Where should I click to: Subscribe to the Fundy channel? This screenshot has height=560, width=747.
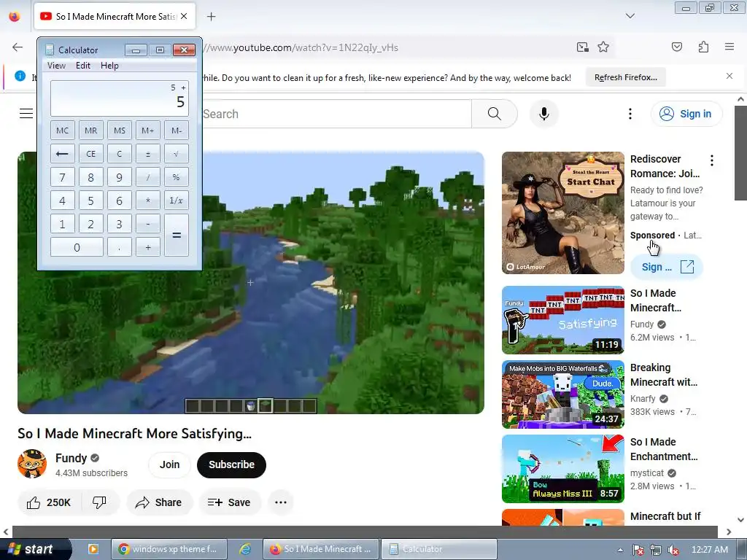click(231, 464)
